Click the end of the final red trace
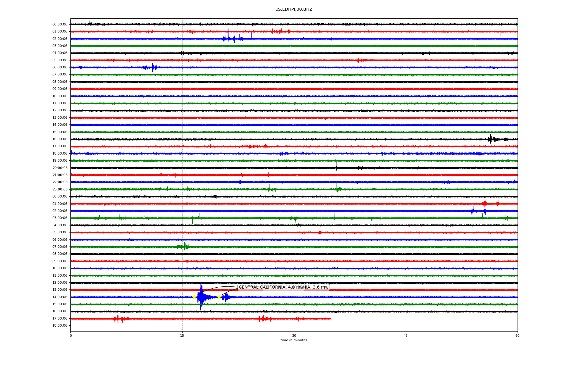This screenshot has height=368, width=588. [x=330, y=319]
